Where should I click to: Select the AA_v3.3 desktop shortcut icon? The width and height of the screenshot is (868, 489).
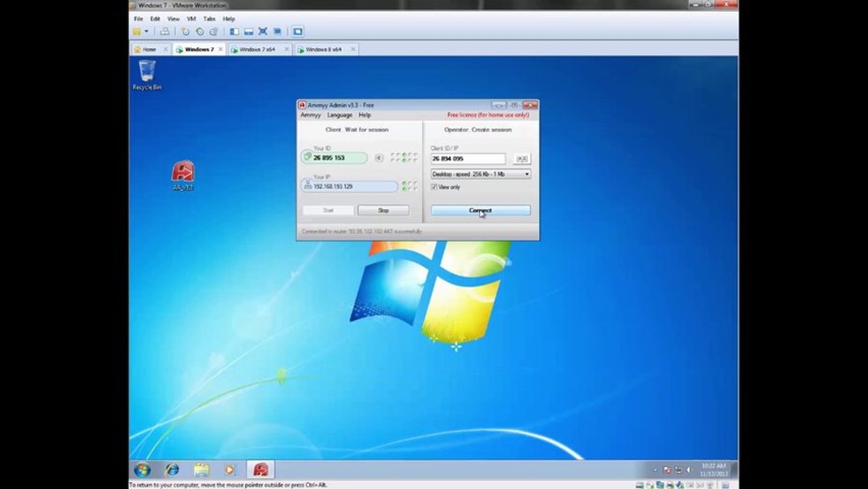(x=183, y=175)
